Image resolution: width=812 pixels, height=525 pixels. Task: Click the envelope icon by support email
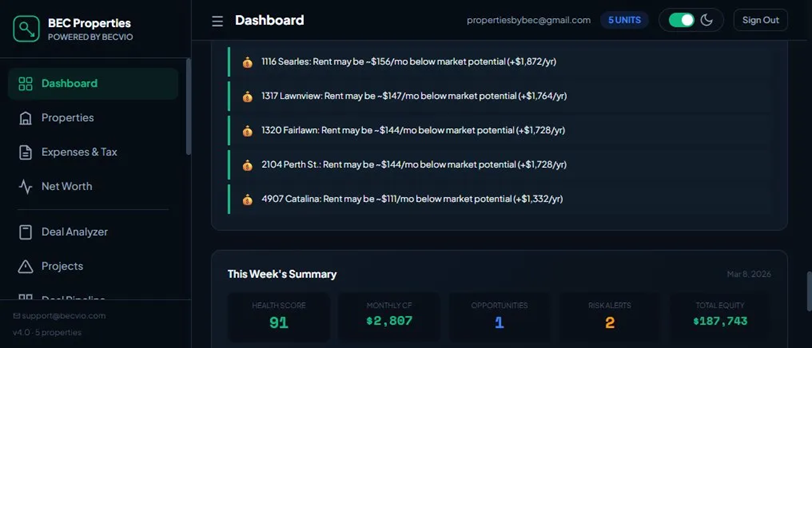click(17, 316)
